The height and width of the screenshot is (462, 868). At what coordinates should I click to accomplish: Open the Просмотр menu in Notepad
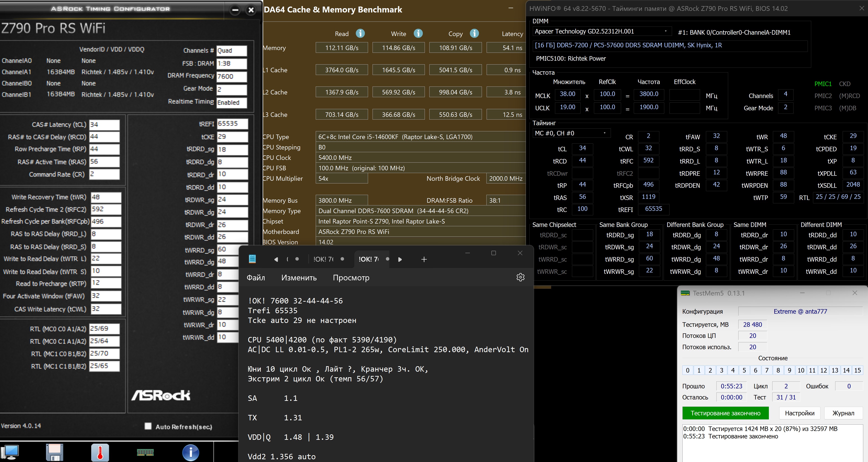tap(351, 277)
